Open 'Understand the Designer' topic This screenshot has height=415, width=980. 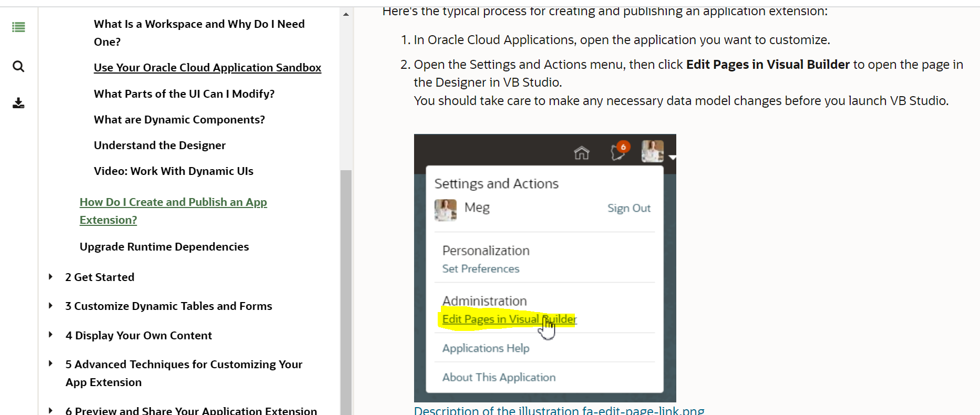tap(160, 146)
